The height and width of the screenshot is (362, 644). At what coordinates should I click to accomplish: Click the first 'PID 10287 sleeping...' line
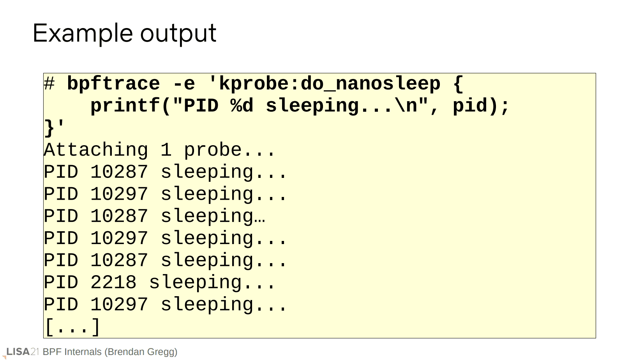coord(165,172)
